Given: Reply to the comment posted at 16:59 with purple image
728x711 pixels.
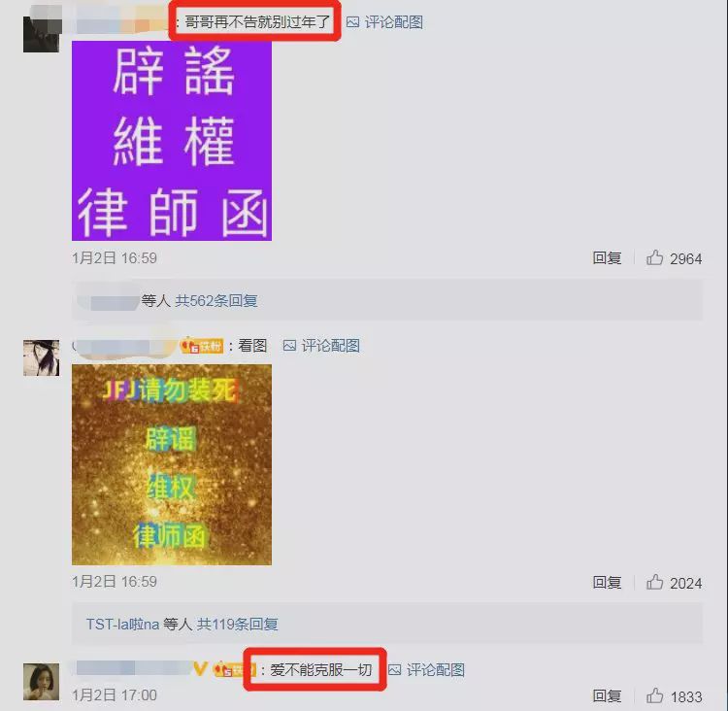Looking at the screenshot, I should (607, 257).
